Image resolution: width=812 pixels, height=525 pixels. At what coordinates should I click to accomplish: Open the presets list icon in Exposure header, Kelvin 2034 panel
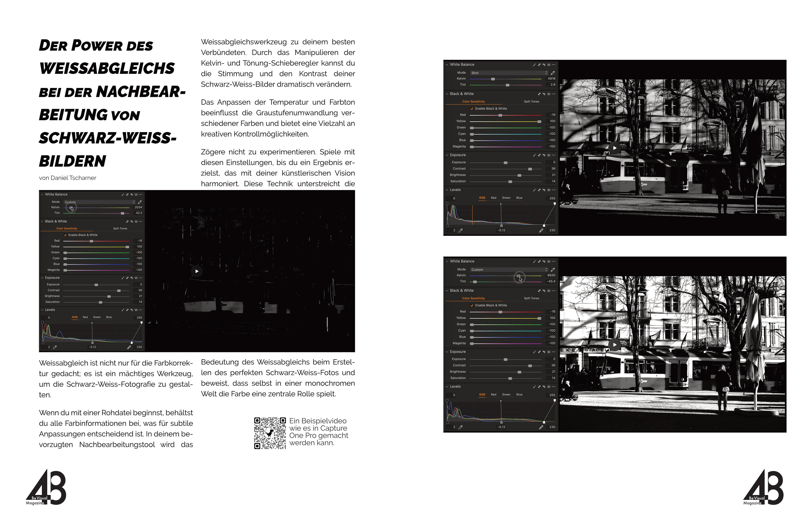pos(136,278)
